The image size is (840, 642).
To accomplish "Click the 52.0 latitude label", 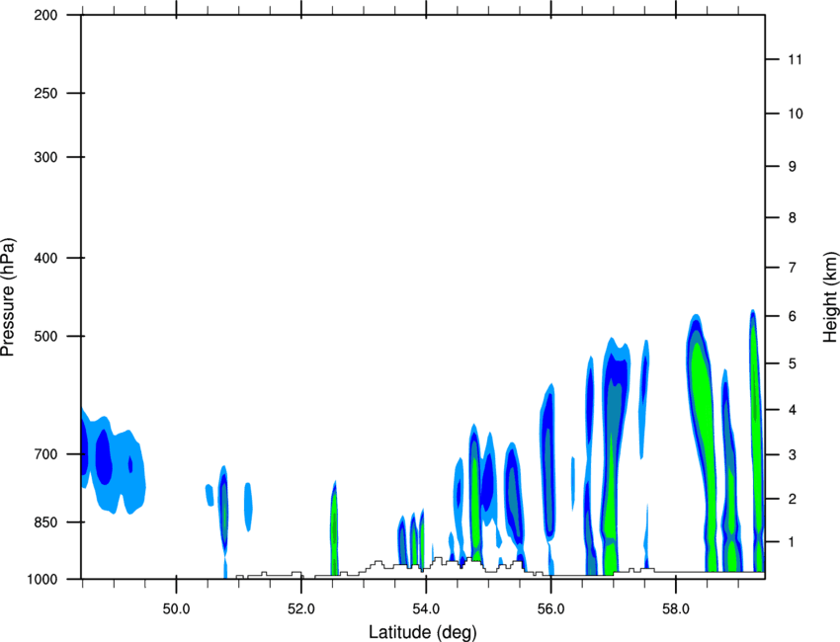I will click(x=301, y=609).
